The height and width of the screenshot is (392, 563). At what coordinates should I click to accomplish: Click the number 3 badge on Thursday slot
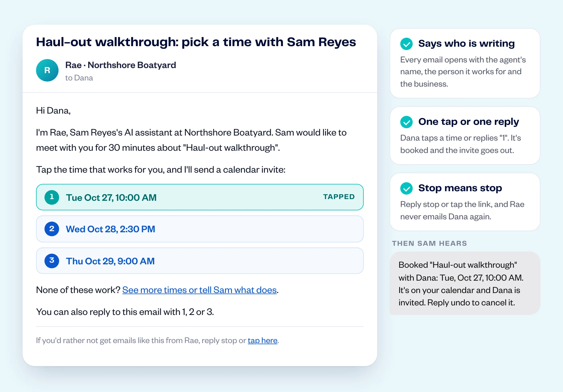pyautogui.click(x=52, y=261)
